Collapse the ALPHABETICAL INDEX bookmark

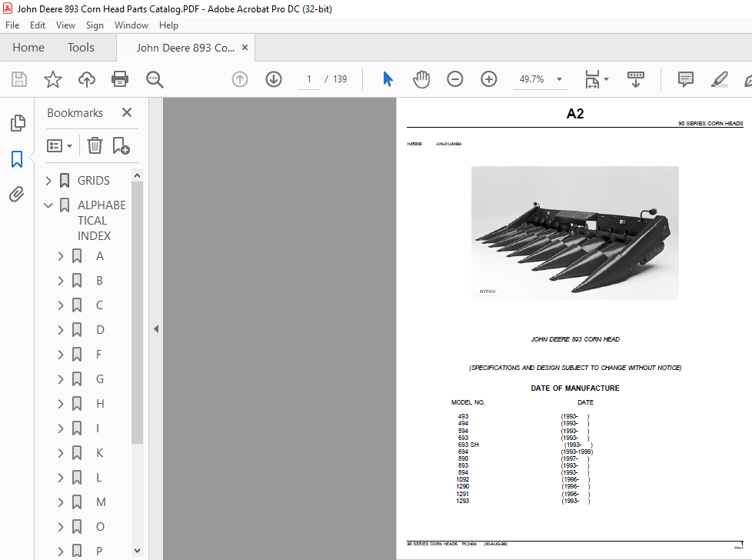coord(48,205)
